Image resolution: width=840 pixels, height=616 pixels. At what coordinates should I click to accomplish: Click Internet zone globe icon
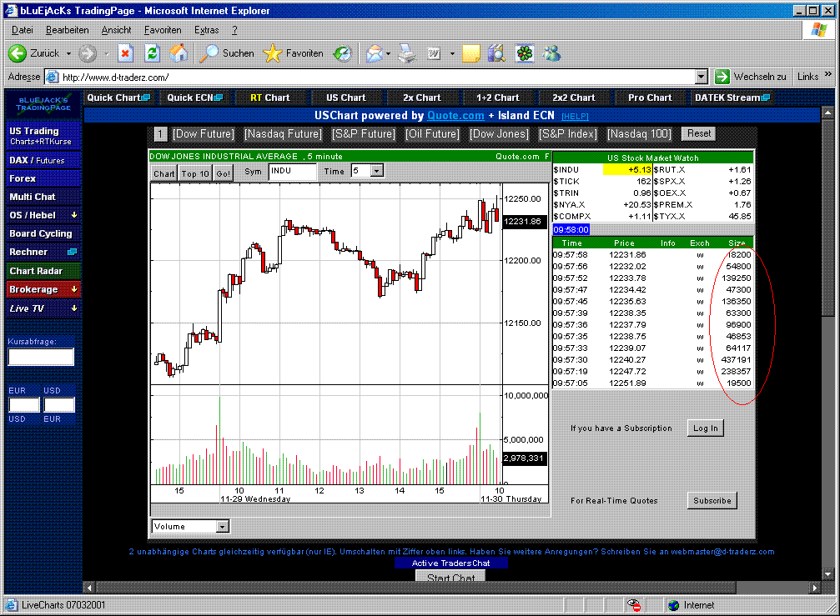[x=674, y=605]
